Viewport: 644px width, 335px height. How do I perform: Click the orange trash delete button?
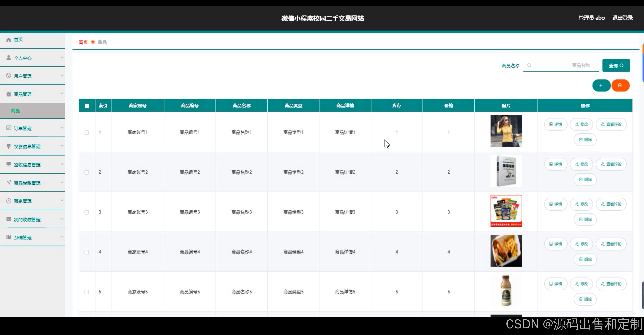(x=620, y=86)
